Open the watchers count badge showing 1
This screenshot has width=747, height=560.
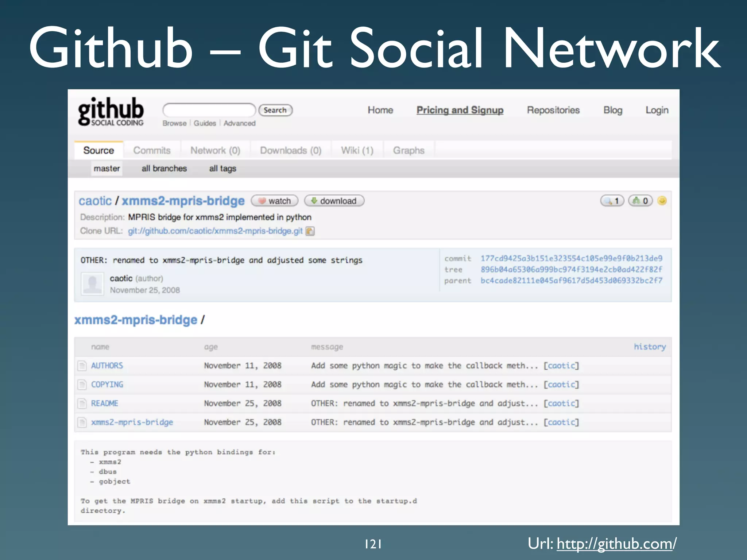[612, 201]
